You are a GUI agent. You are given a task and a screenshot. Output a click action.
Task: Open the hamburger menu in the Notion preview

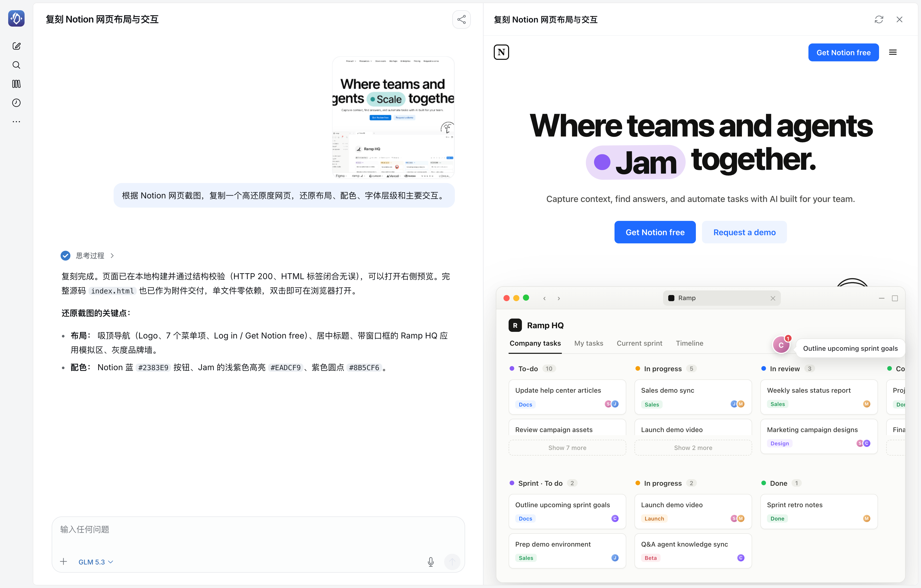(x=893, y=52)
